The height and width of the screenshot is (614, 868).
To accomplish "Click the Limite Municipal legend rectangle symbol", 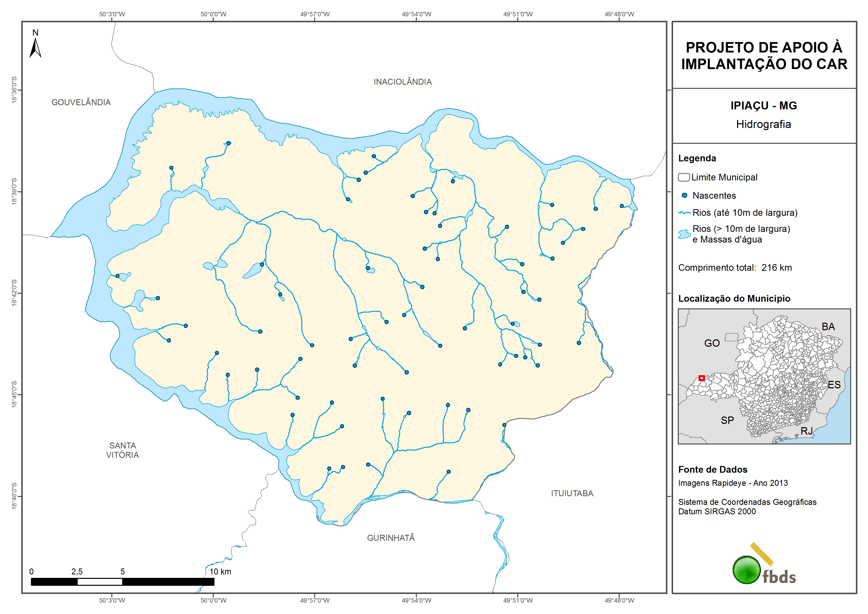I will [683, 177].
